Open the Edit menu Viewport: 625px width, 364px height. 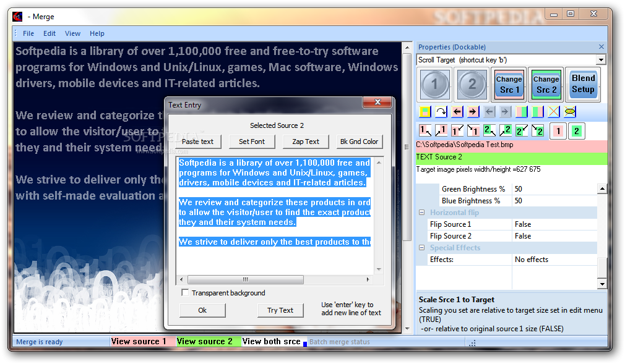tap(50, 33)
